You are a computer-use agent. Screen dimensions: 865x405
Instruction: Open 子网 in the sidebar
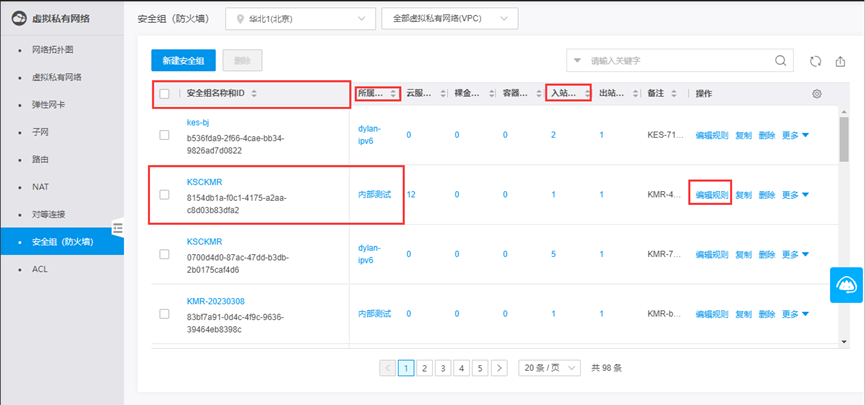click(40, 132)
